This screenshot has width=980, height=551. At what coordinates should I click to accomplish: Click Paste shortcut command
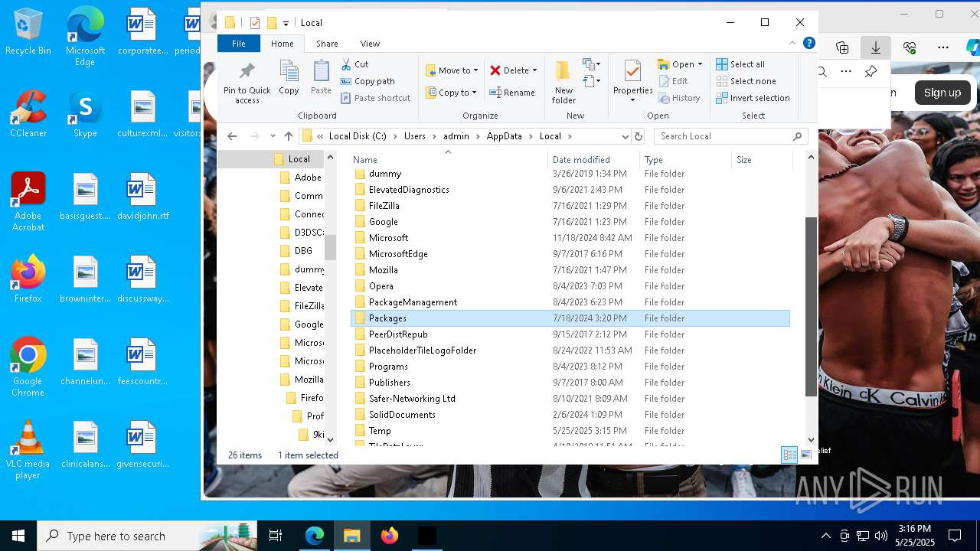(x=375, y=98)
